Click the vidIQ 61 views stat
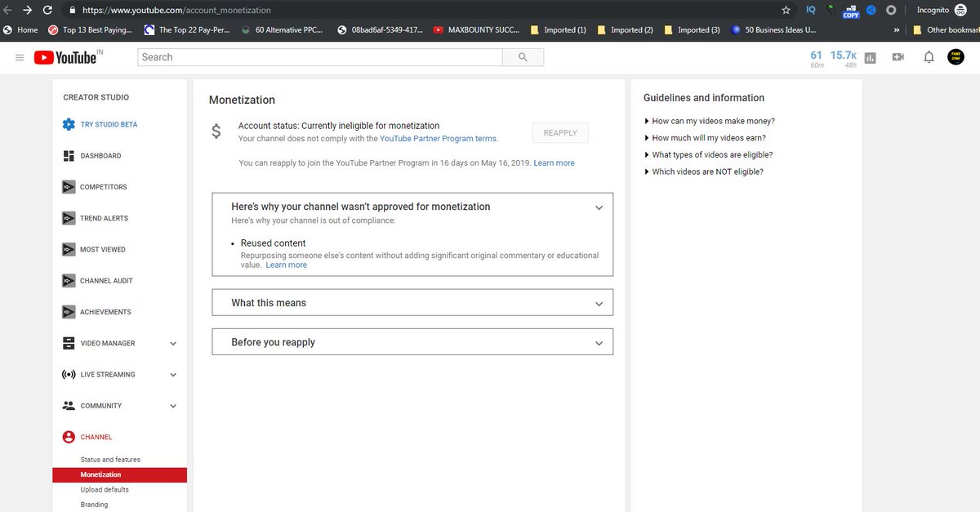Viewport: 980px width, 512px height. pos(817,59)
